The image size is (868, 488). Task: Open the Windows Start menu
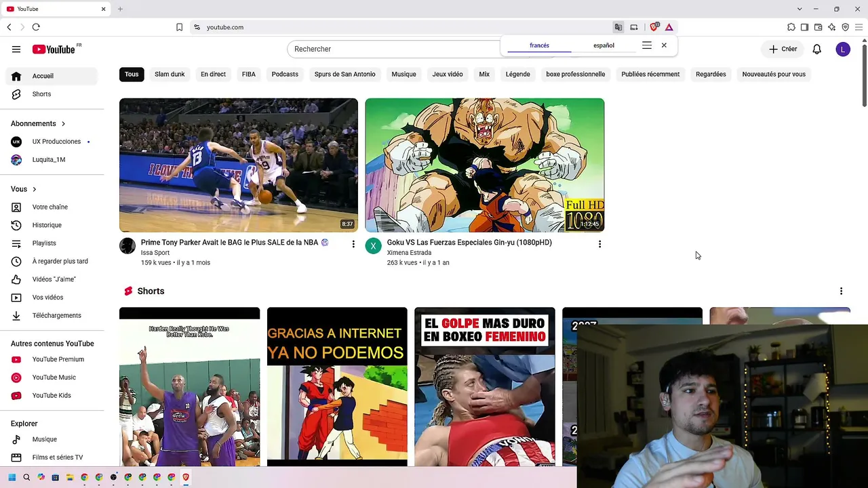click(x=12, y=477)
